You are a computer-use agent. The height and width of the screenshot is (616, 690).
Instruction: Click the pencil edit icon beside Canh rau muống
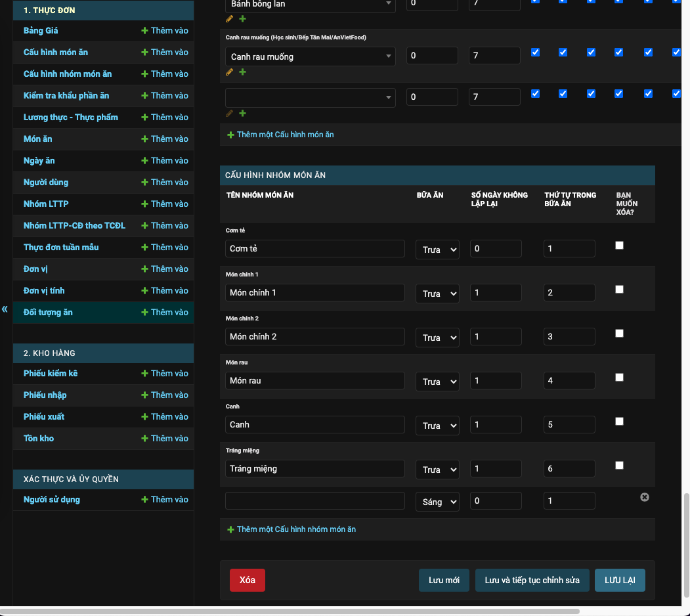tap(229, 72)
